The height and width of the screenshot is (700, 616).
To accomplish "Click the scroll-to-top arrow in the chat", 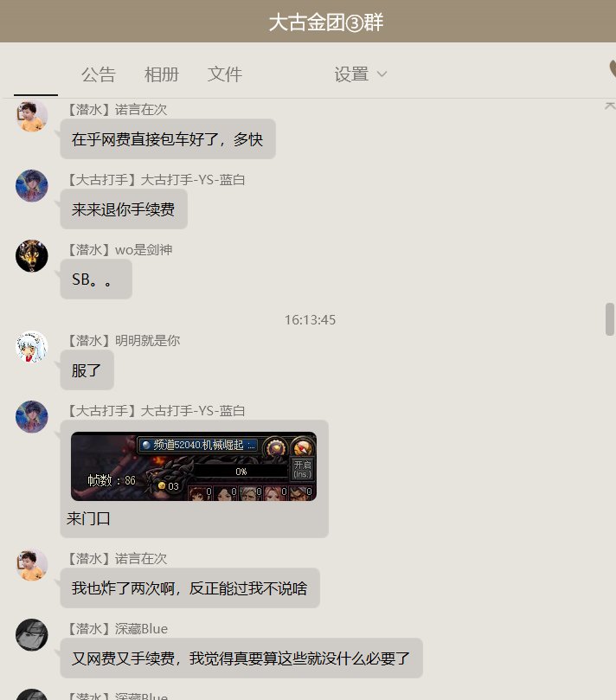I will 610,106.
